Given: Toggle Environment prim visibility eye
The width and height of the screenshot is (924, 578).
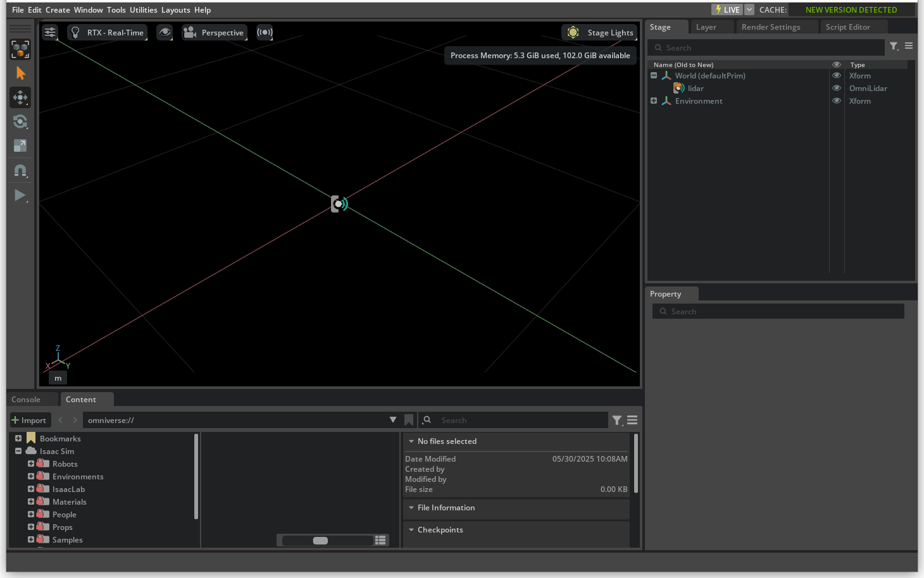Looking at the screenshot, I should [x=837, y=101].
